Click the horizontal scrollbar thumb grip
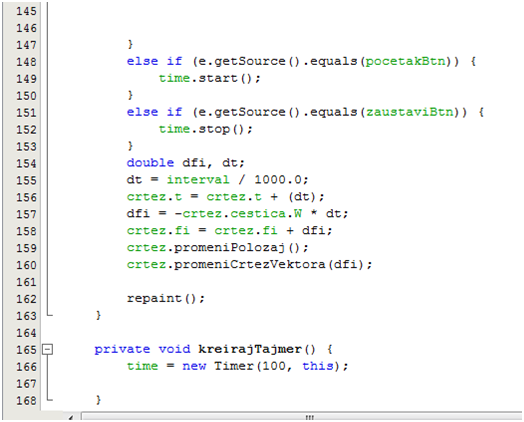The width and height of the screenshot is (524, 422). [x=309, y=417]
